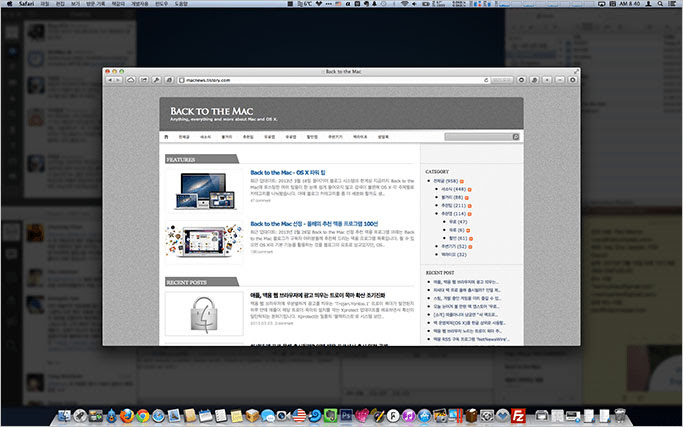The height and width of the screenshot is (427, 683).
Task: Open the Apple menu
Action: 9,3
